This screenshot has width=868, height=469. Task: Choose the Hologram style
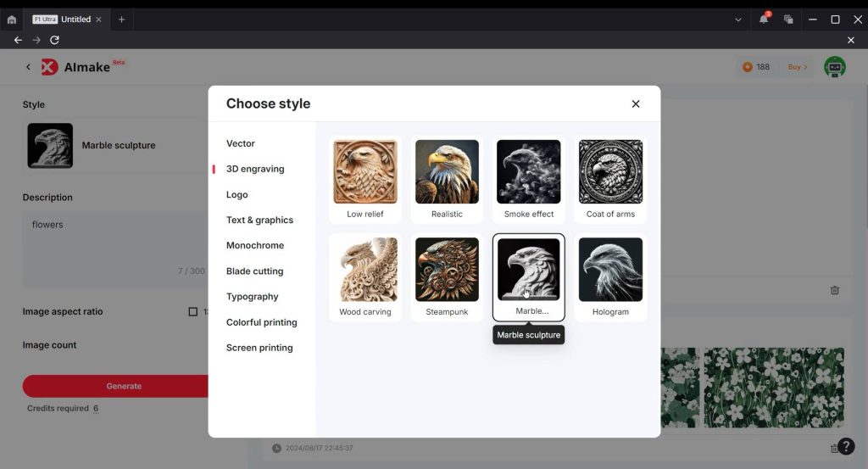(x=610, y=277)
